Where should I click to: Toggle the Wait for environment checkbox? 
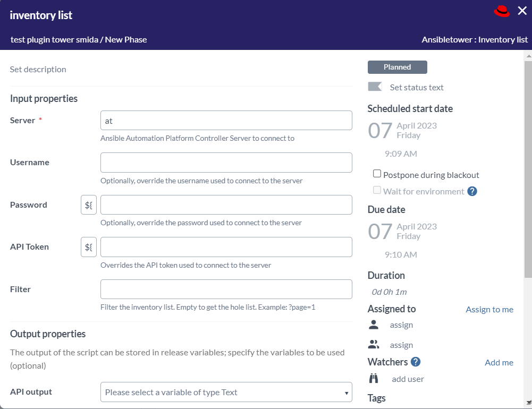377,190
